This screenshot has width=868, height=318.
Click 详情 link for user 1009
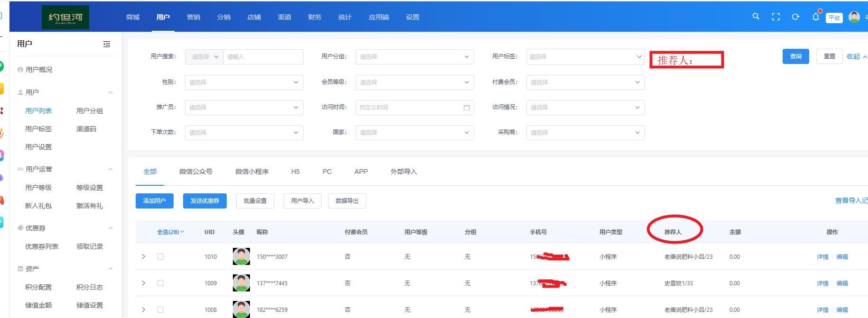[822, 283]
